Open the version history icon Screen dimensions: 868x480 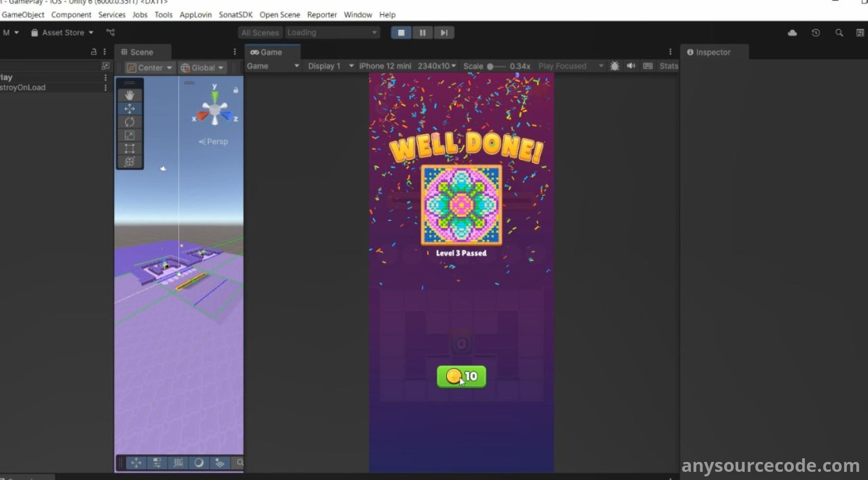click(815, 33)
